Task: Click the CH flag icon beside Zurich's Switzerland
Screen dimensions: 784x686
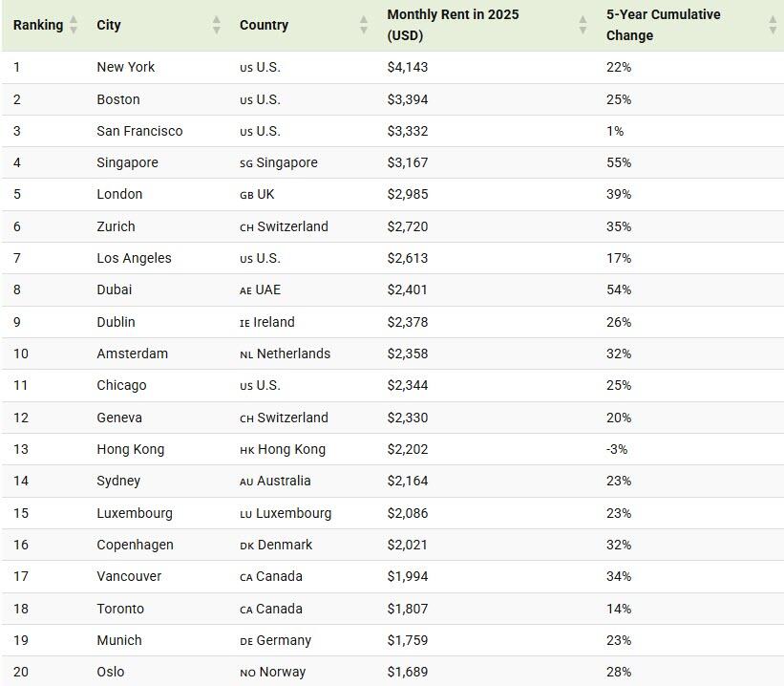Action: [x=248, y=226]
